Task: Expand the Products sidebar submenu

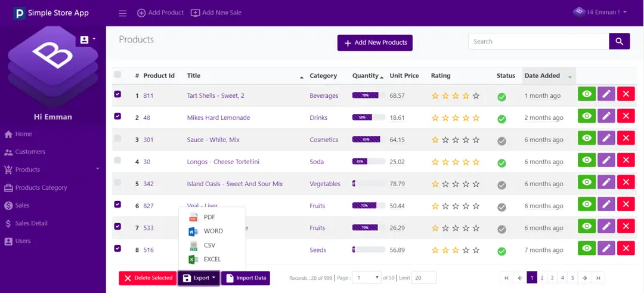Action: [x=98, y=169]
